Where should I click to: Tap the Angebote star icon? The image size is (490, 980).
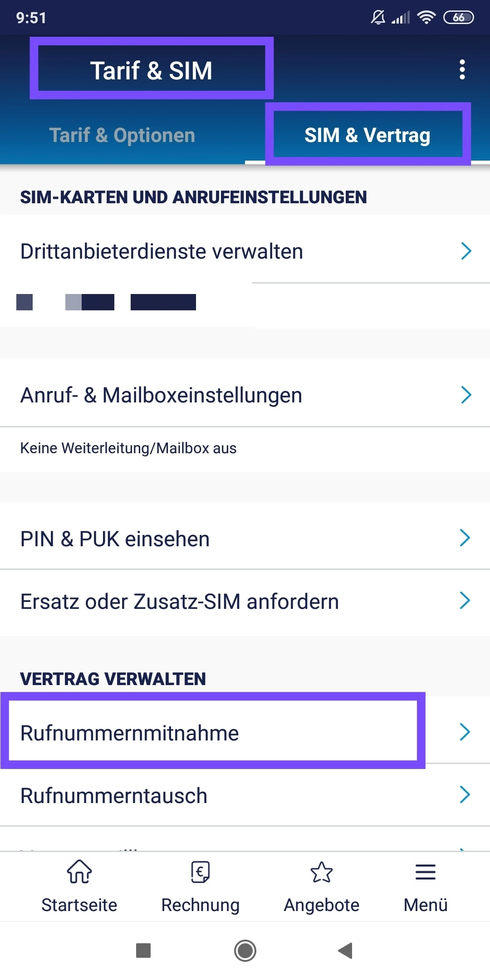click(321, 872)
